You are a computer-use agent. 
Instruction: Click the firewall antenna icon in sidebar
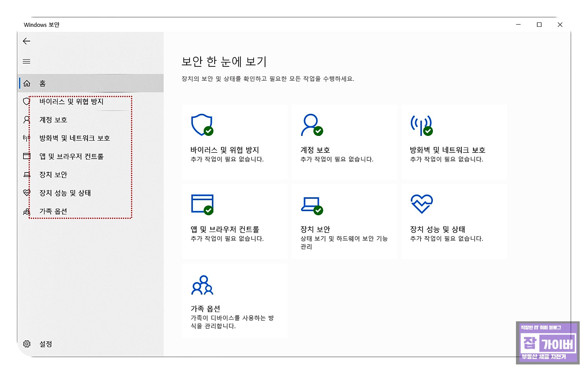tap(26, 138)
